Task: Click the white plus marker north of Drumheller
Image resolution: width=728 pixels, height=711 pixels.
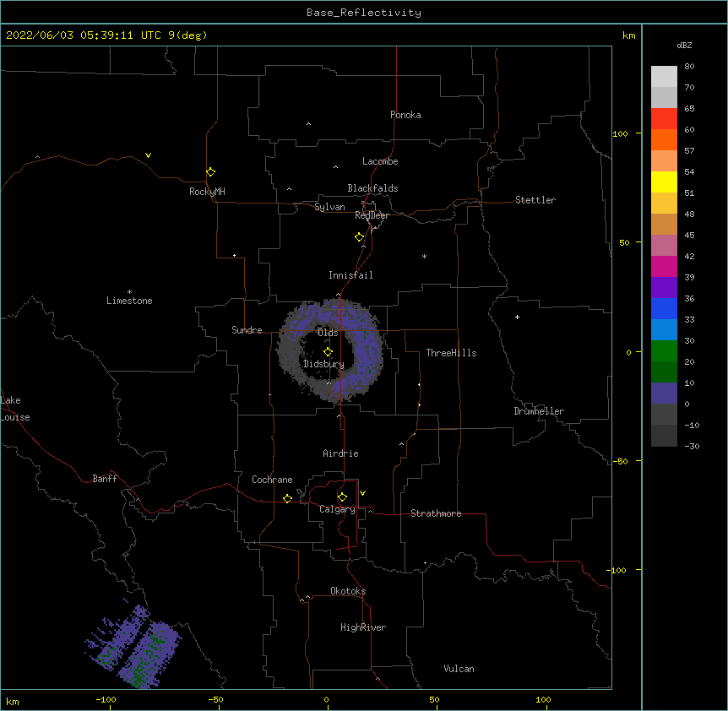Action: (x=517, y=317)
